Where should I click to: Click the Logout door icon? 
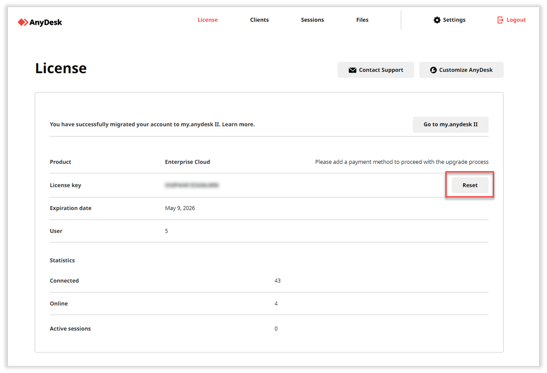click(500, 20)
